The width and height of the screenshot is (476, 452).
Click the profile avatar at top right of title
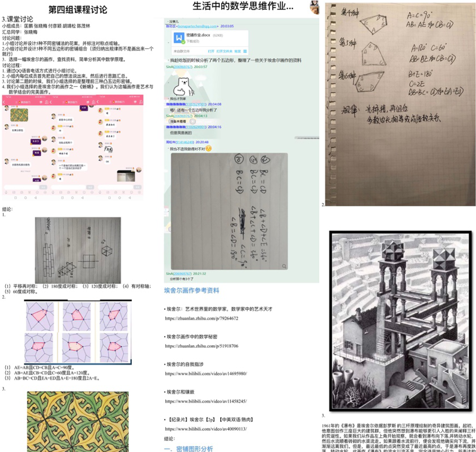[x=314, y=7]
